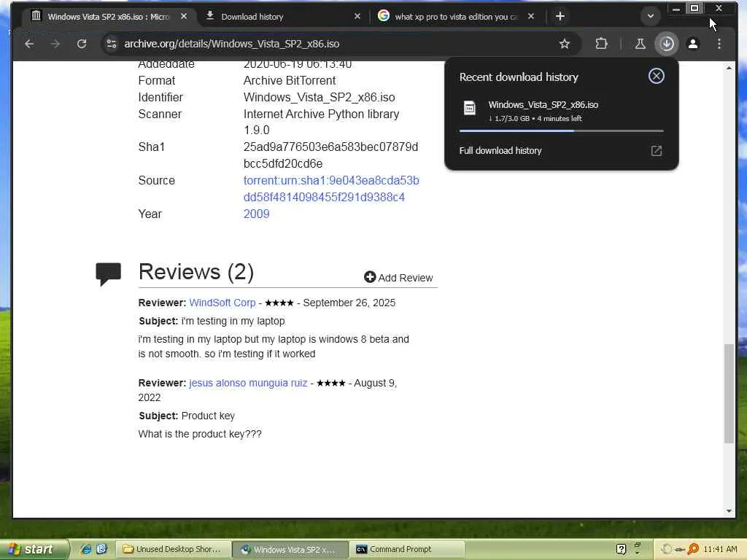Open Chrome three-dot menu
The height and width of the screenshot is (560, 747).
[x=719, y=44]
